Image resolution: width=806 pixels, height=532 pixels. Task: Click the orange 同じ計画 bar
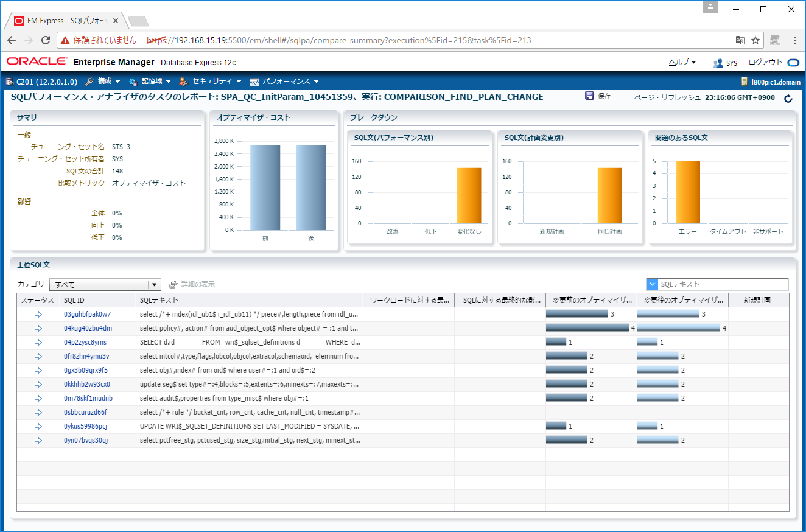click(609, 195)
